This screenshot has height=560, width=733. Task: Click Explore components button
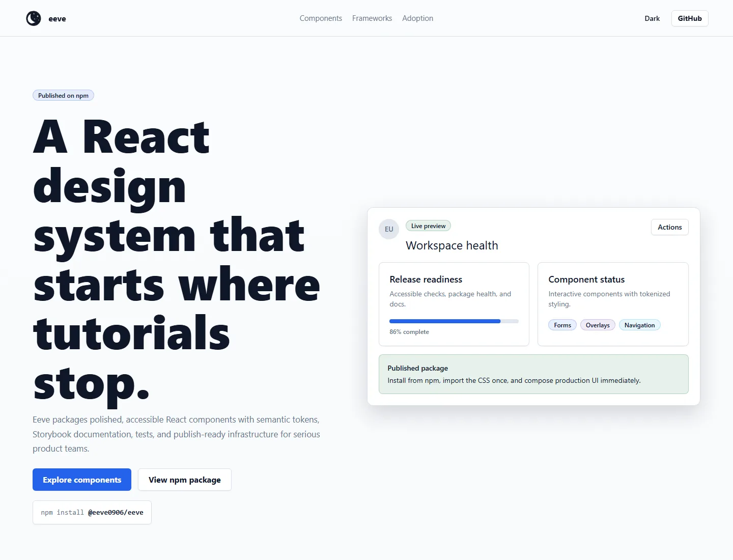click(x=82, y=480)
